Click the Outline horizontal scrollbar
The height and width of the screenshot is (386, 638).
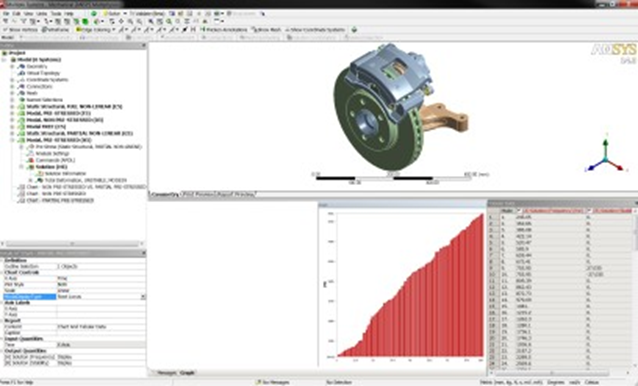click(72, 244)
